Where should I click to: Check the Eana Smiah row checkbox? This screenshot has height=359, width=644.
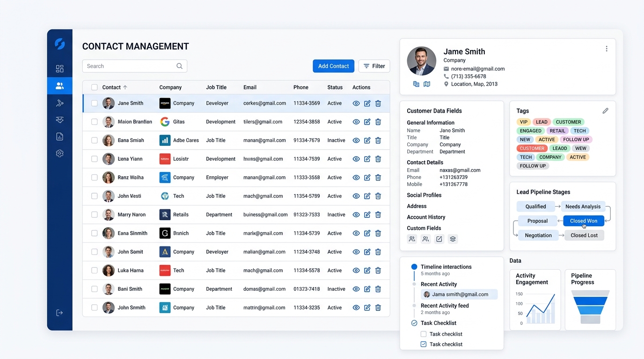(x=94, y=140)
